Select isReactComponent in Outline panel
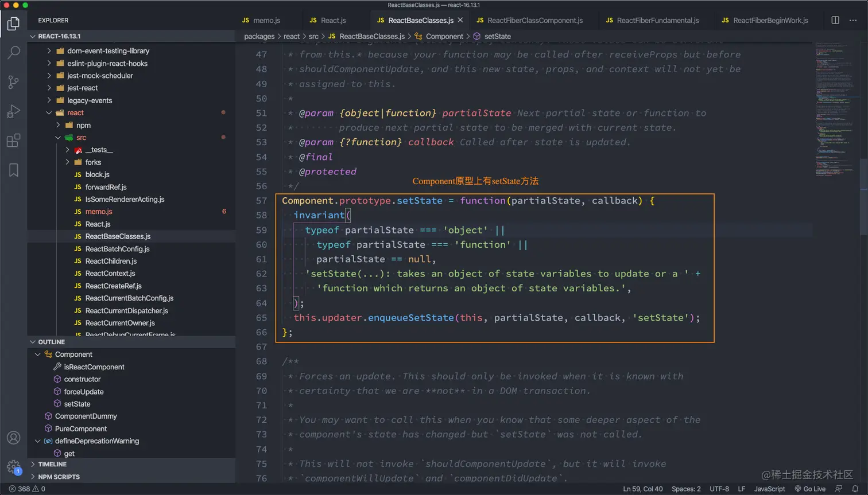The image size is (868, 495). coord(94,367)
